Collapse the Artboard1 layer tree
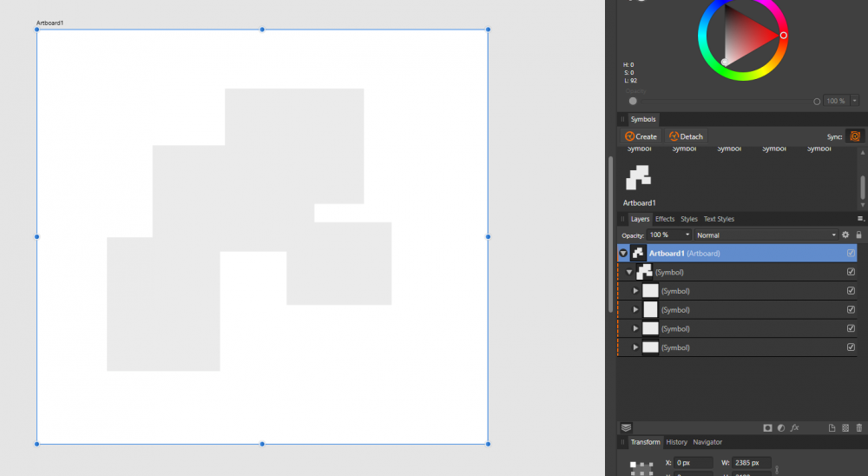This screenshot has height=476, width=868. pyautogui.click(x=623, y=253)
